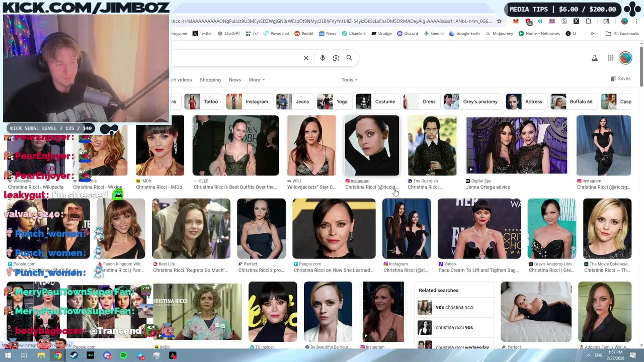Open the Windows Start menu
Image resolution: width=644 pixels, height=362 pixels.
[8, 355]
